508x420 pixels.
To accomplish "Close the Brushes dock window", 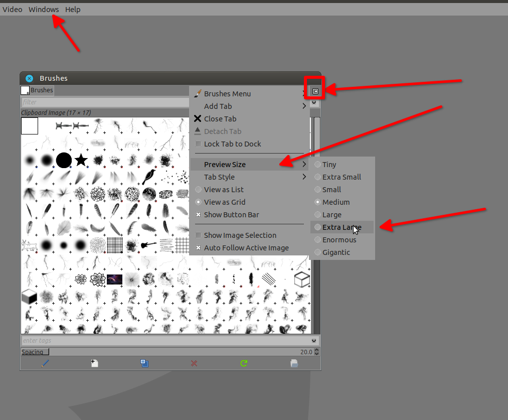I will [x=29, y=78].
